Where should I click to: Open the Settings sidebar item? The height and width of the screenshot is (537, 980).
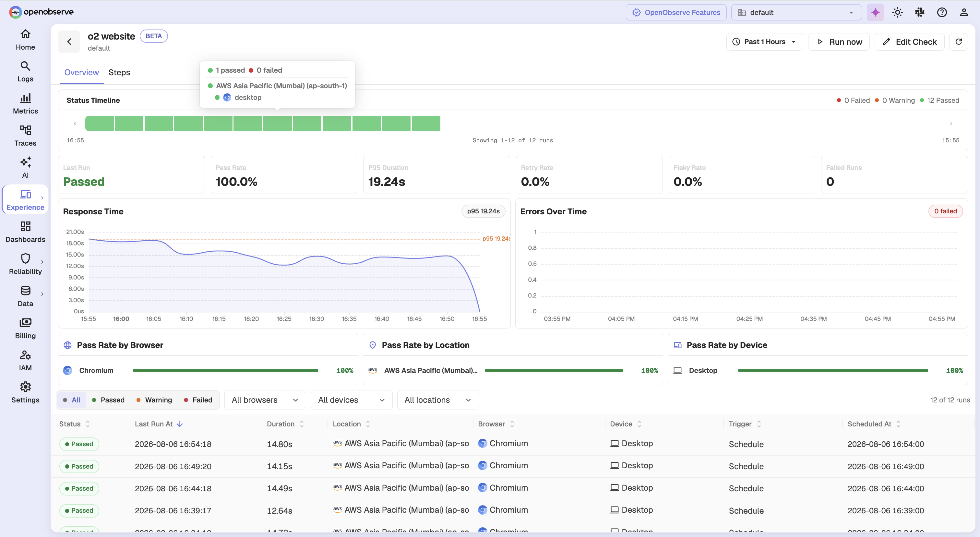[25, 392]
